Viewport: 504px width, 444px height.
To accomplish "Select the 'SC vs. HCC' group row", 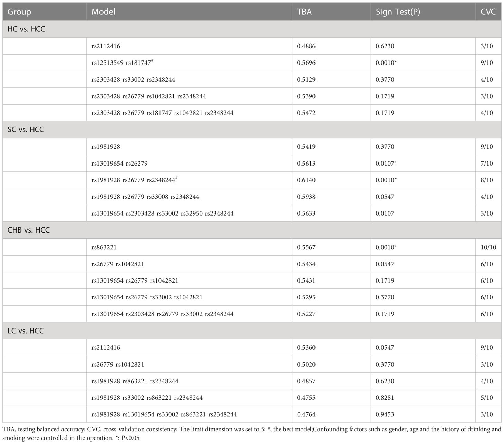I will [x=252, y=130].
